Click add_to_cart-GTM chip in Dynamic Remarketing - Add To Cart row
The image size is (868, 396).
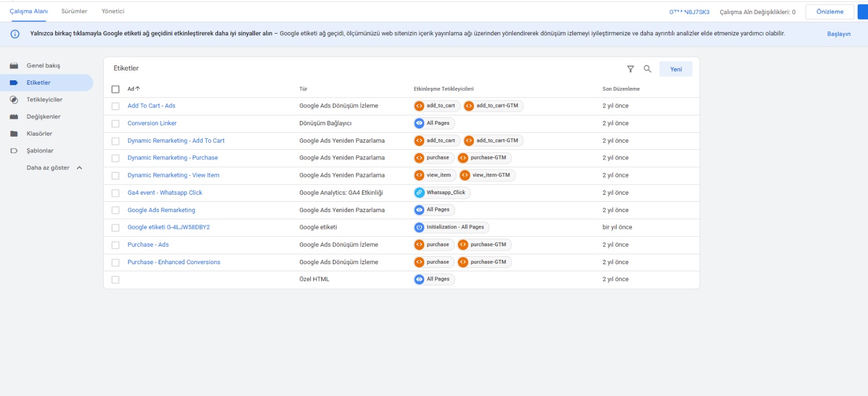494,140
